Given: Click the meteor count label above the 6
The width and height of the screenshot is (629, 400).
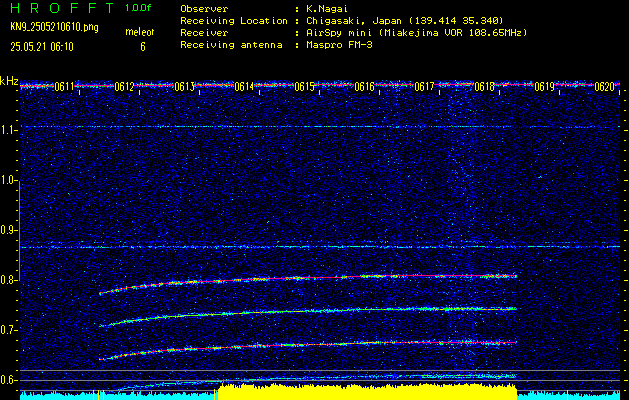Looking at the screenshot, I should 140,32.
